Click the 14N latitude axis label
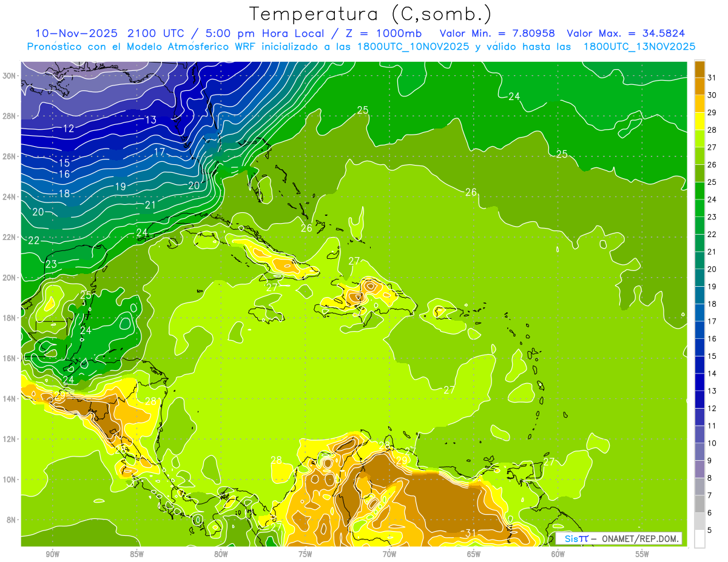The height and width of the screenshot is (562, 728). click(10, 398)
